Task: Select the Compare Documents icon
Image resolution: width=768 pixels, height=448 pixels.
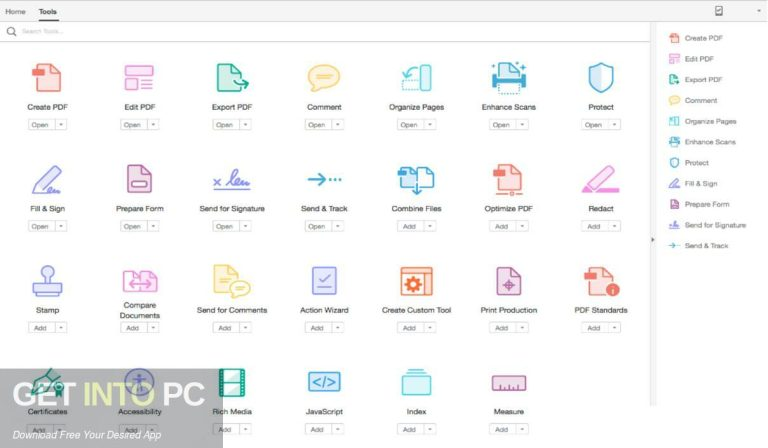Action: (140, 281)
